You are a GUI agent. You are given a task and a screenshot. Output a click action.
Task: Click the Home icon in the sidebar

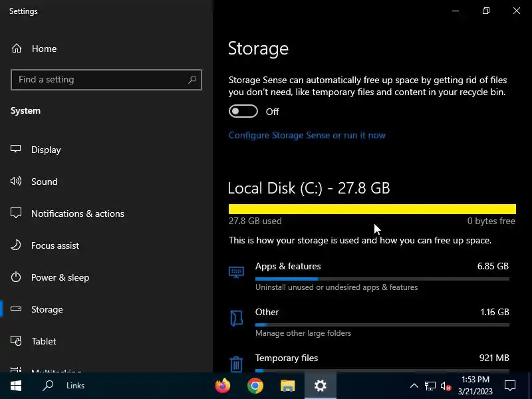[x=16, y=49]
